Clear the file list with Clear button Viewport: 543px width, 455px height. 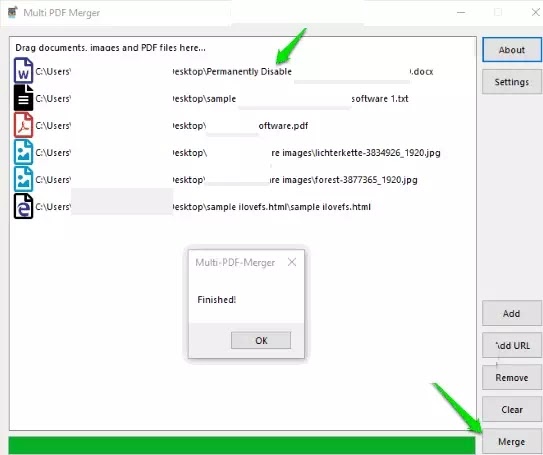(x=511, y=409)
